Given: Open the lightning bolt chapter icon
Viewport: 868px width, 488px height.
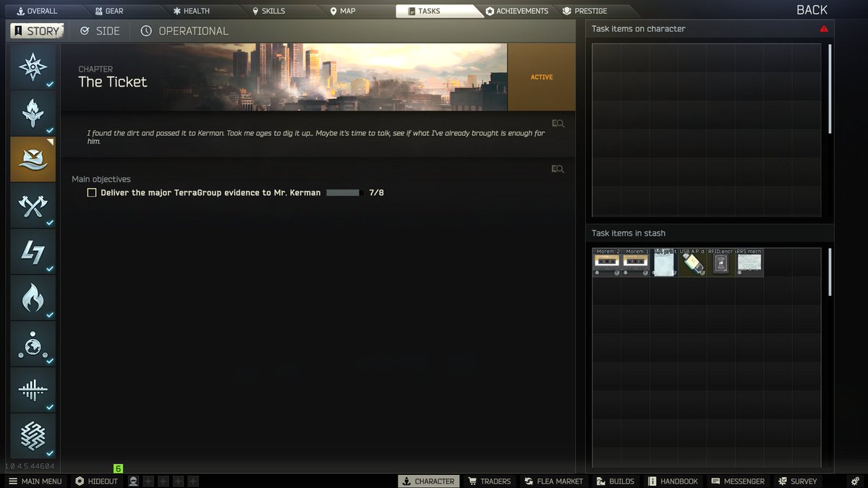Looking at the screenshot, I should (33, 252).
